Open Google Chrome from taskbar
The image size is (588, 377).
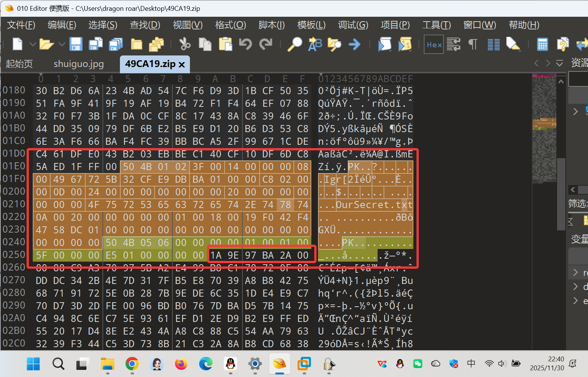click(132, 364)
